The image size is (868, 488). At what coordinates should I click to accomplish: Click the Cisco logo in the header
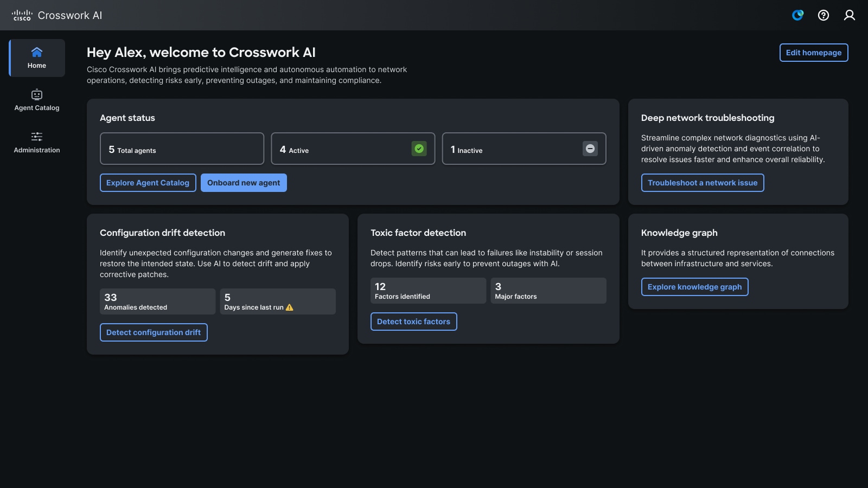coord(22,15)
